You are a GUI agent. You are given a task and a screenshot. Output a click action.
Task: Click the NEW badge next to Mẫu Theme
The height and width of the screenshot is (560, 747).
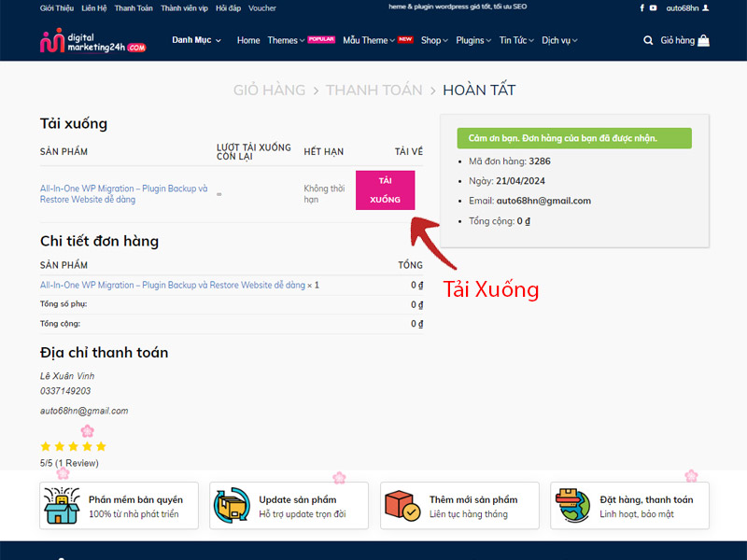tap(405, 39)
